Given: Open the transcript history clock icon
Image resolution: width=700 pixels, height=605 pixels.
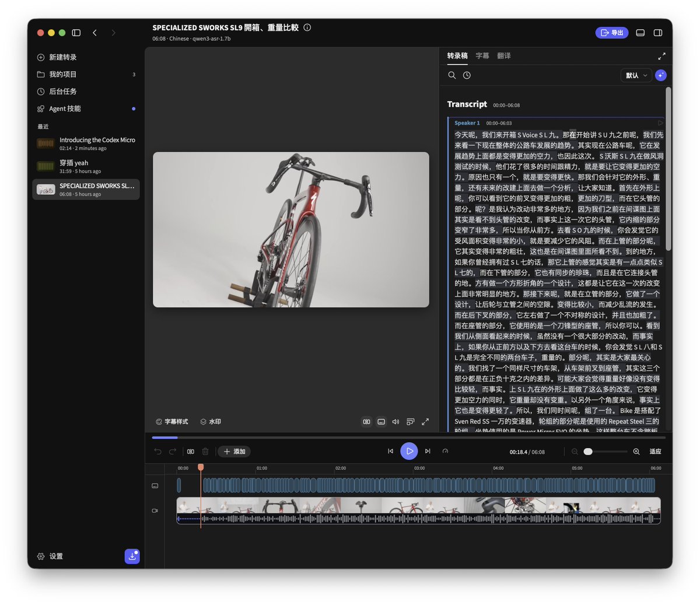Looking at the screenshot, I should [x=467, y=75].
